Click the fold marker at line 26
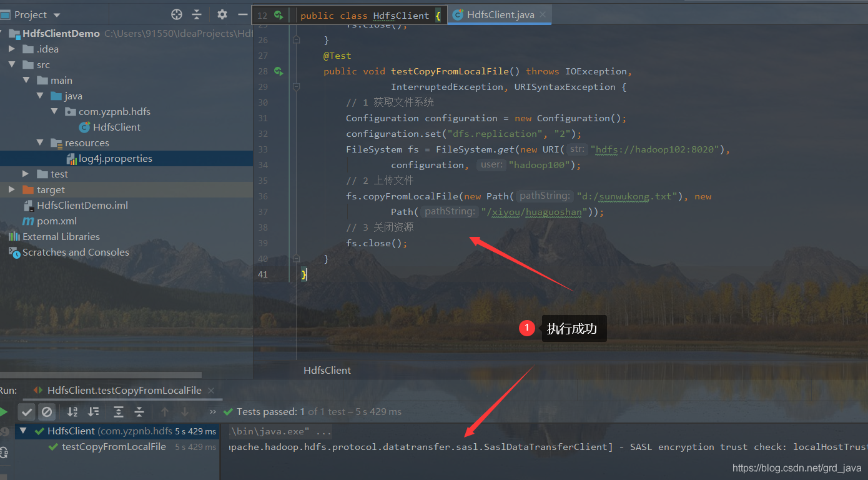Image resolution: width=868 pixels, height=480 pixels. [297, 40]
